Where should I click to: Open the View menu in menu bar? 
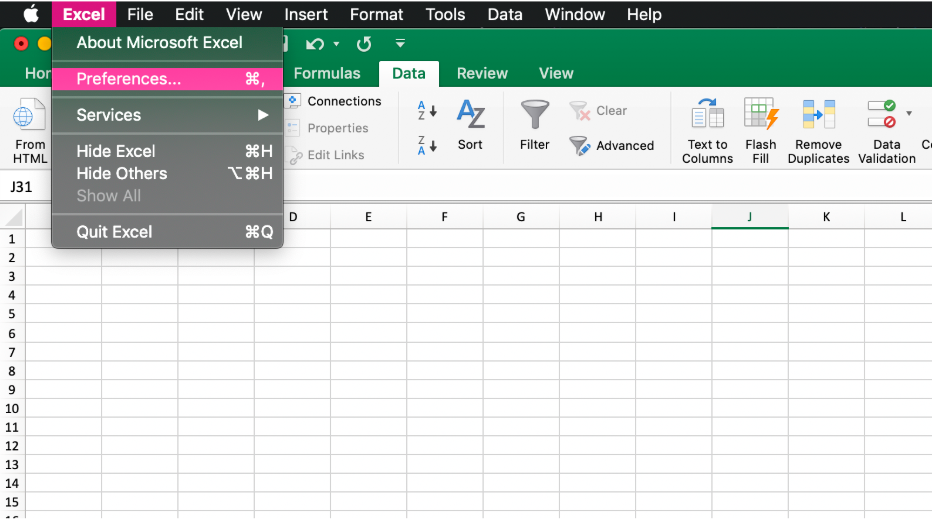click(244, 14)
